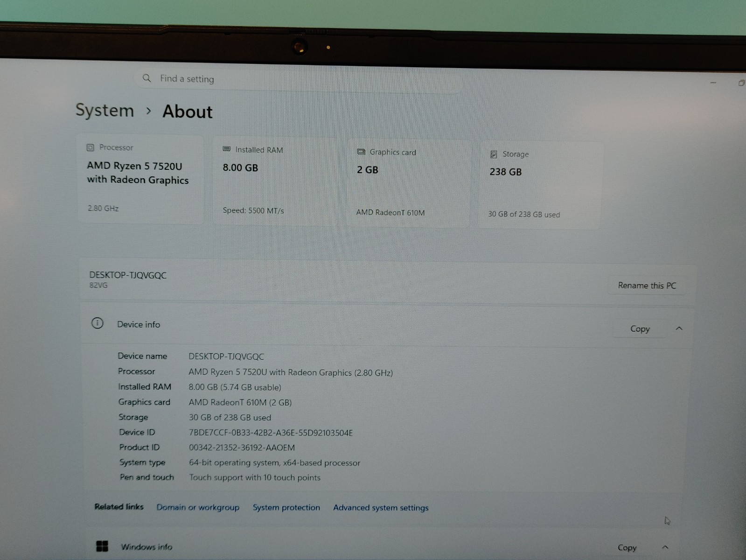Image resolution: width=746 pixels, height=560 pixels.
Task: Click AMD RadeonT 610M (2 GB) text
Action: click(x=240, y=402)
